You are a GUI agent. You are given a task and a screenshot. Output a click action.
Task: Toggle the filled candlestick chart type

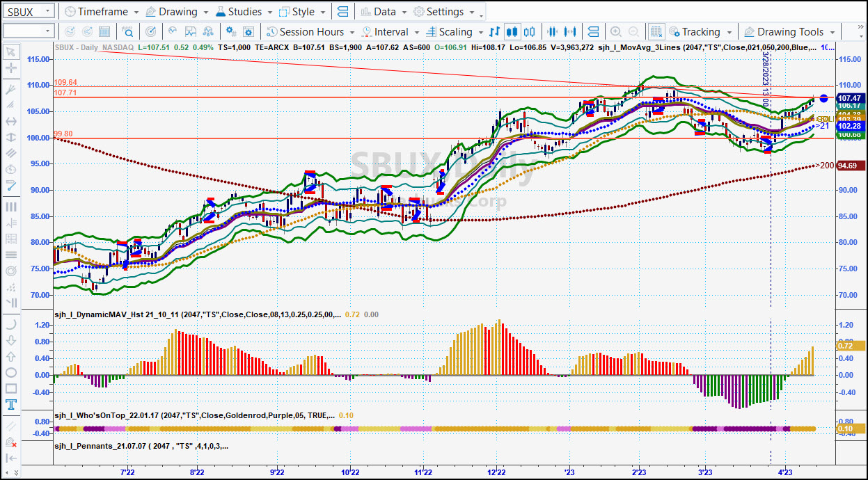point(512,31)
